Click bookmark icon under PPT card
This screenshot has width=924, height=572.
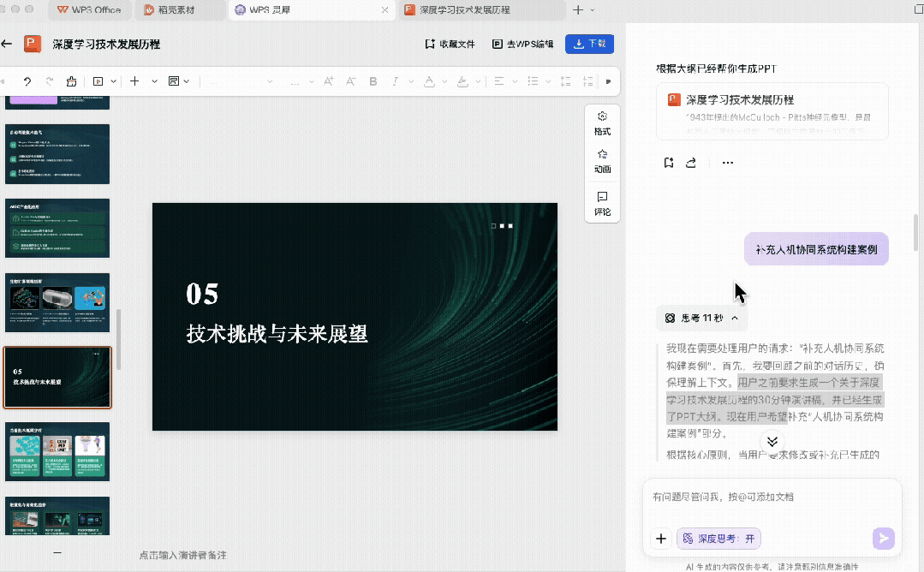click(x=668, y=163)
